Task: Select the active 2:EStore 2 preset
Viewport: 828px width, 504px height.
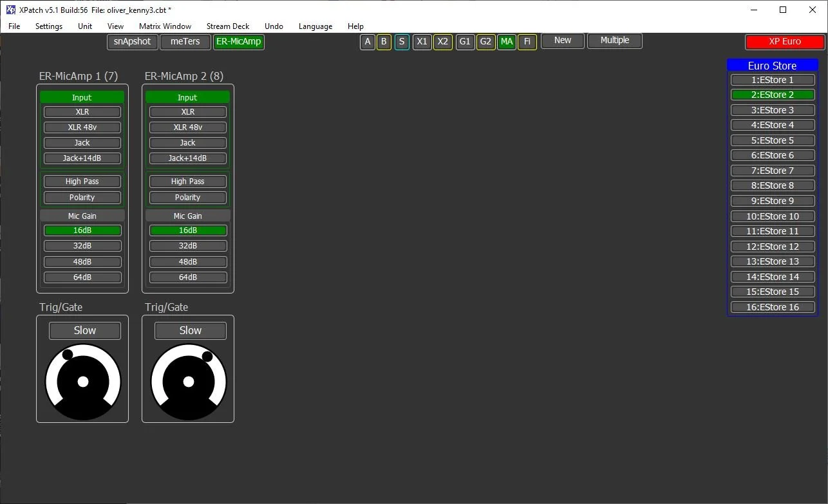Action: tap(773, 95)
